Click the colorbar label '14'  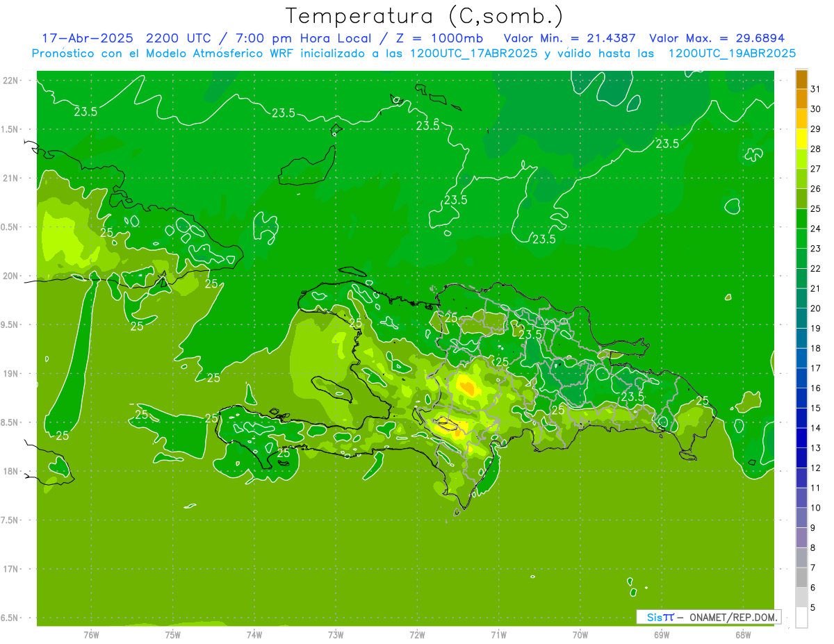click(816, 428)
